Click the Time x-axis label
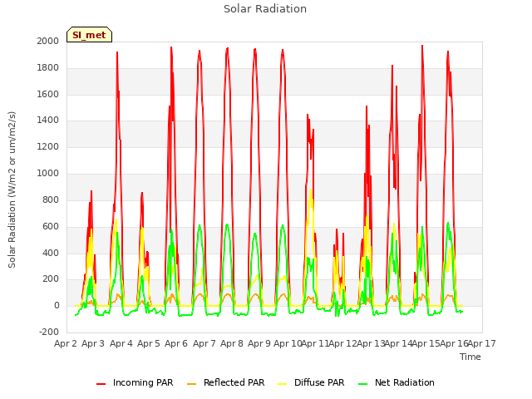The width and height of the screenshot is (532, 399). point(470,357)
